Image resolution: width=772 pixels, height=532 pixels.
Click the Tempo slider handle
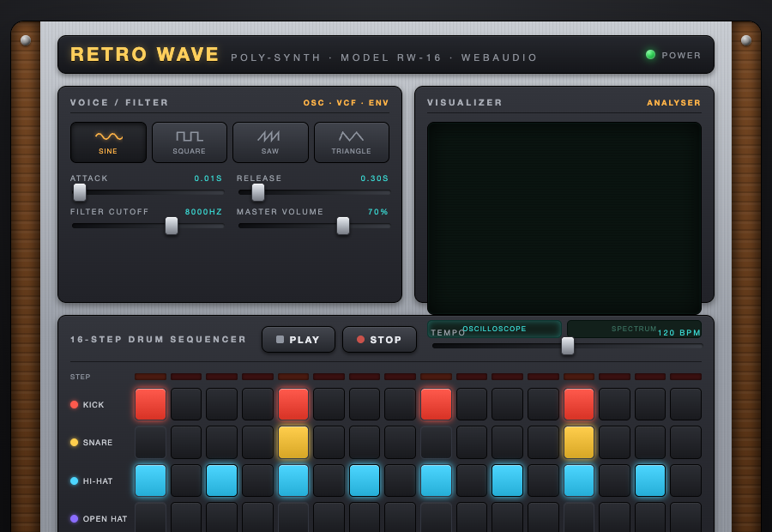coord(568,346)
